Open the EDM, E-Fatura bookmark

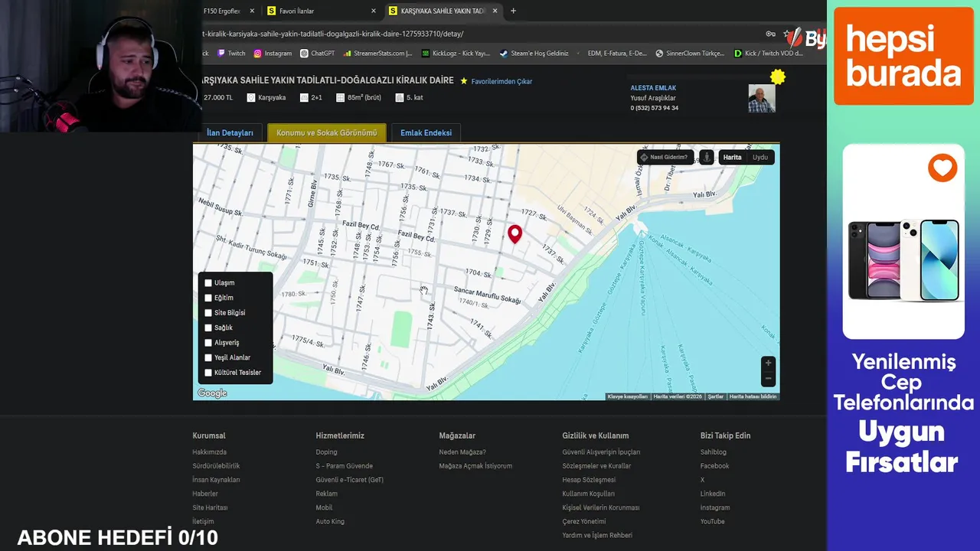pyautogui.click(x=617, y=54)
